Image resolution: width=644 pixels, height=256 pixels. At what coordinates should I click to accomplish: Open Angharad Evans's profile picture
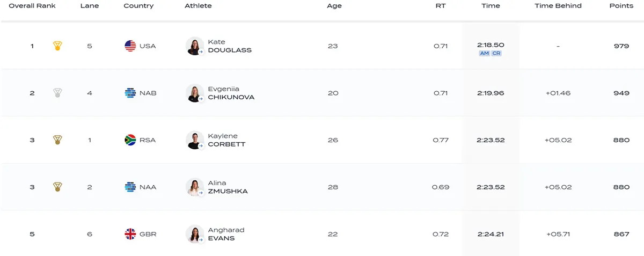[x=194, y=234]
